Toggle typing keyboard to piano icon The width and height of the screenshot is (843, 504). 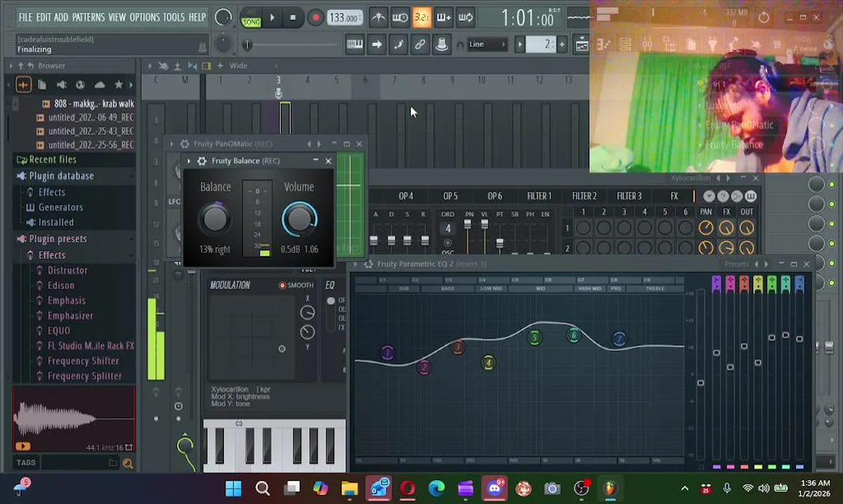(355, 45)
